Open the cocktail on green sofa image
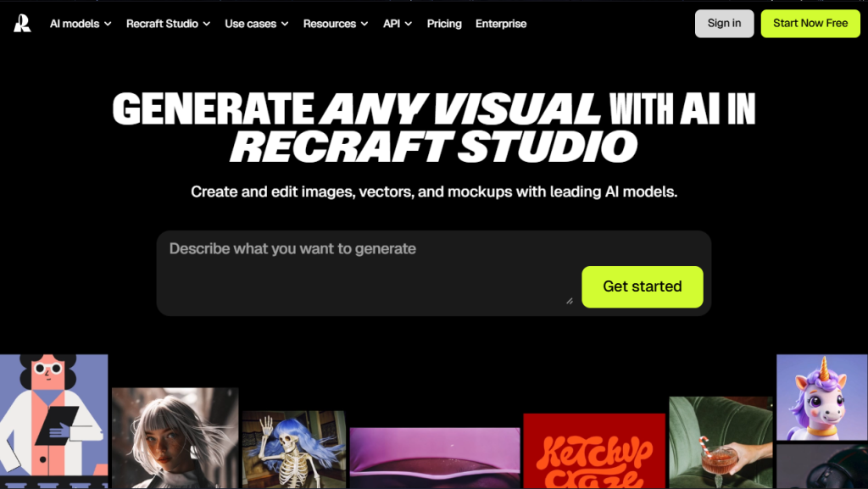868x489 pixels. click(x=721, y=442)
